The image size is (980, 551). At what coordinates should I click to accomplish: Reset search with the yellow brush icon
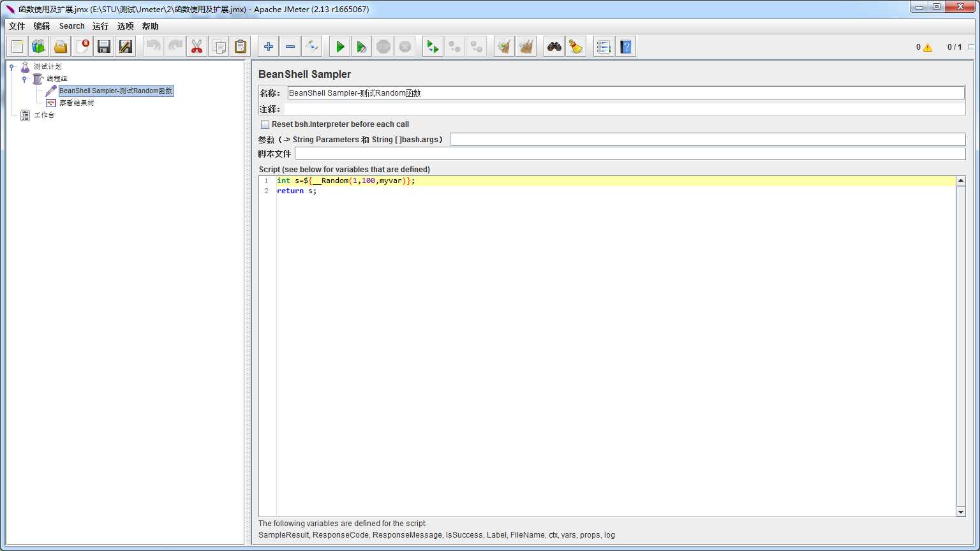pyautogui.click(x=576, y=47)
